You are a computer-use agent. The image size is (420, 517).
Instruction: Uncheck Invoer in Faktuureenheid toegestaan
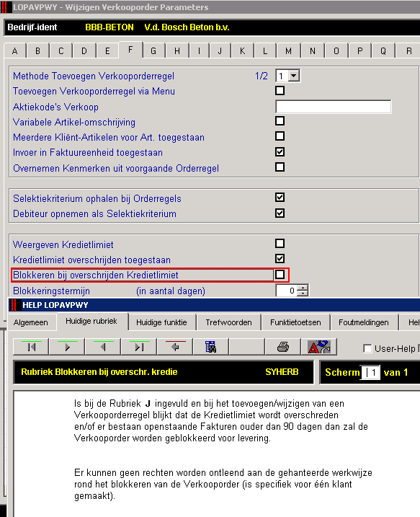pos(280,151)
